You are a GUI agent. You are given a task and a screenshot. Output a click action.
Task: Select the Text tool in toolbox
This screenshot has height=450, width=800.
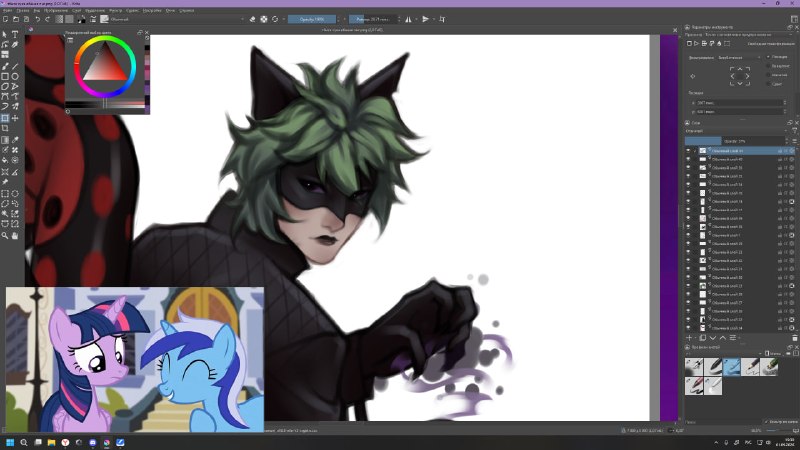[15, 34]
